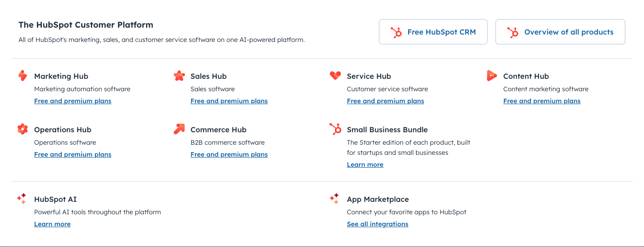
Task: View Service Hub free and premium plans
Action: click(x=386, y=101)
